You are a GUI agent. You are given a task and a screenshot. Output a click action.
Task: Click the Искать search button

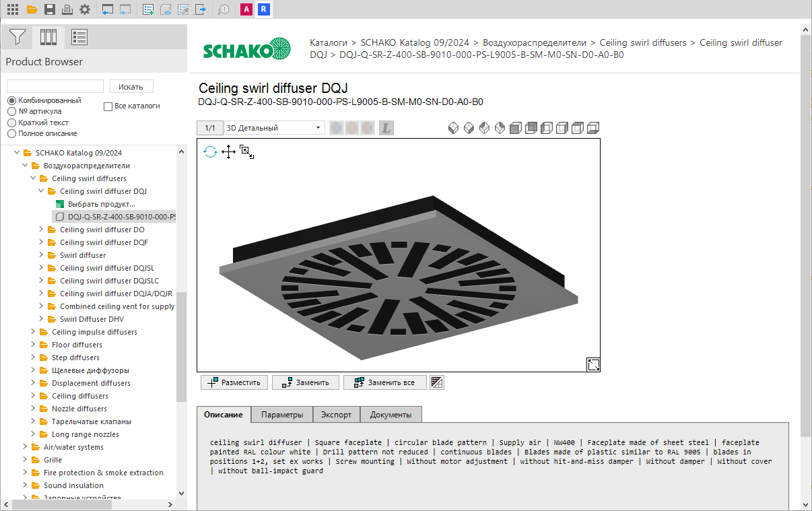point(131,86)
